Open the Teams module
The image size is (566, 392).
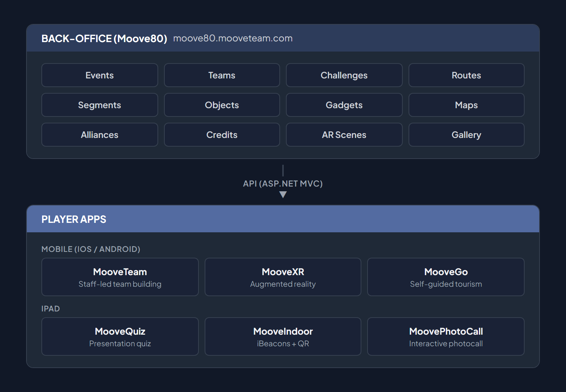(222, 75)
